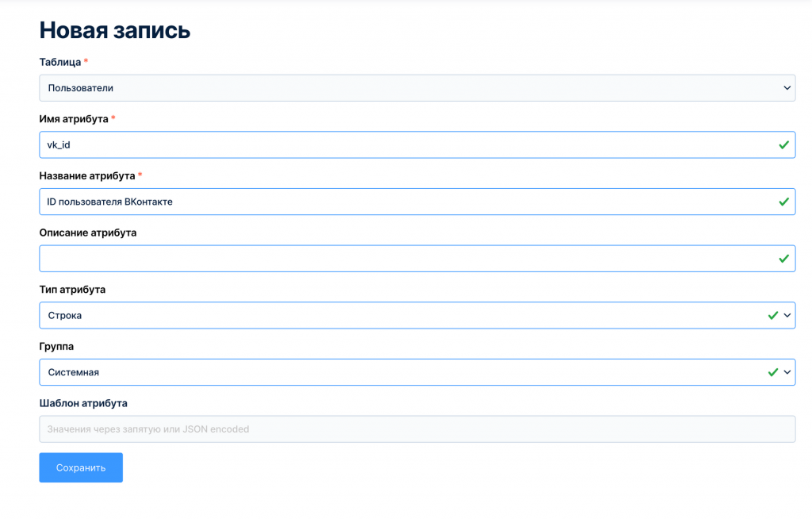Screen dimensions: 812x519
Task: Click the Тип атрибута label
Action: point(72,290)
